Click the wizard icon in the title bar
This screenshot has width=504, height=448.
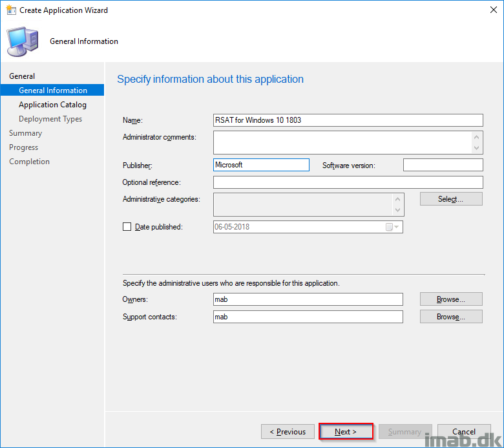coord(11,10)
